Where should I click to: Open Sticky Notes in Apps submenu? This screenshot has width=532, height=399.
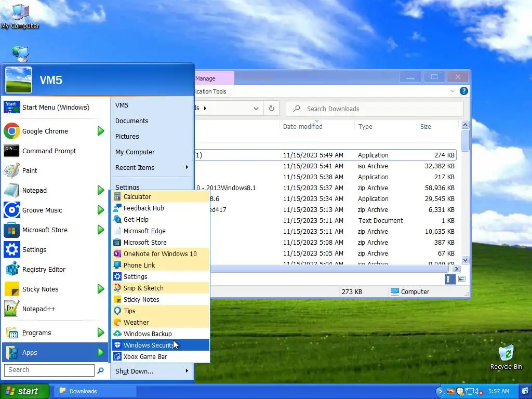coord(161,300)
